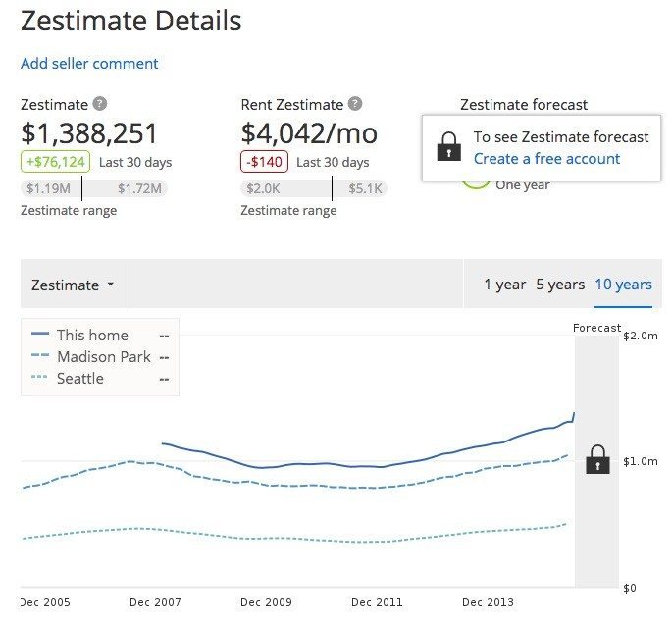Click the $0 axis label
672x622 pixels.
point(630,588)
